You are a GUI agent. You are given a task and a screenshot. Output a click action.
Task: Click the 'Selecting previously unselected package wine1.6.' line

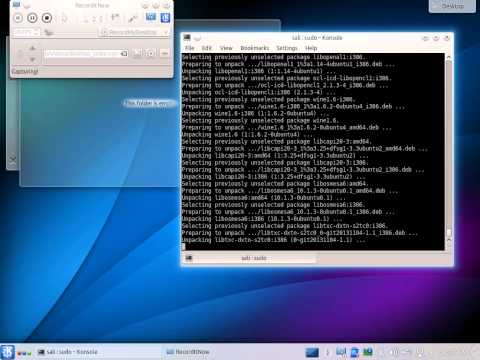(260, 120)
